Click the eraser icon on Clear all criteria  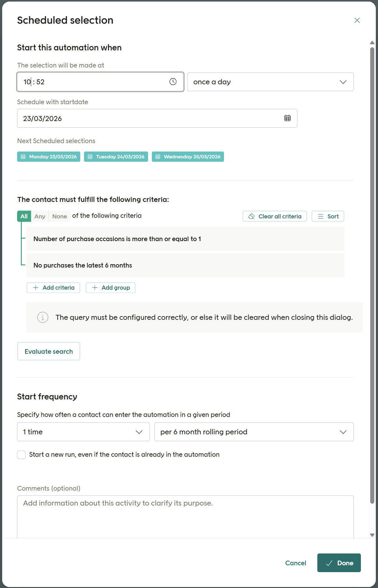coord(252,217)
